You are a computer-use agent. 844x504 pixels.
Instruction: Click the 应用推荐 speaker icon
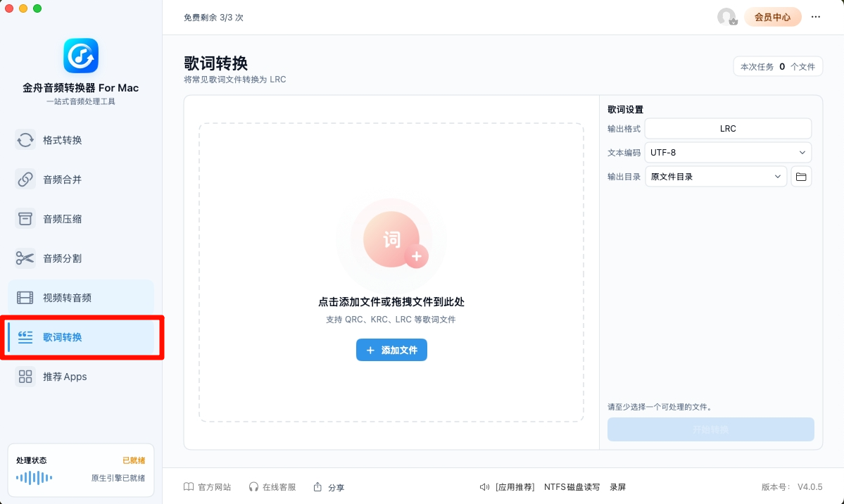(x=484, y=487)
